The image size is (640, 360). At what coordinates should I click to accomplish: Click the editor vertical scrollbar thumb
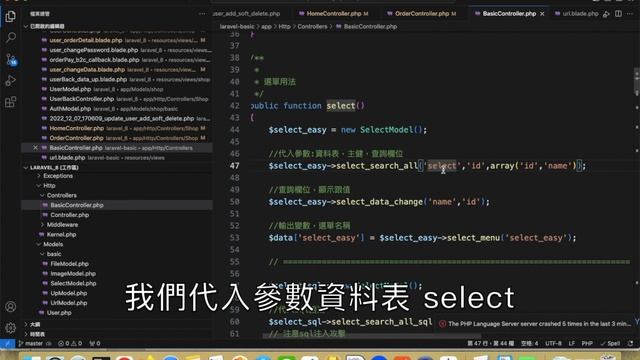636,82
